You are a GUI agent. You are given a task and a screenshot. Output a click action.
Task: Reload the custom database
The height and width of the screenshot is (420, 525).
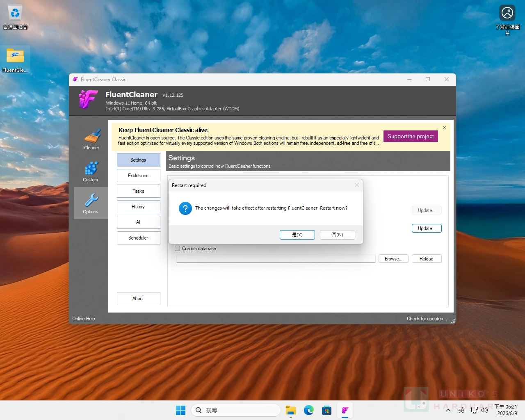(427, 259)
